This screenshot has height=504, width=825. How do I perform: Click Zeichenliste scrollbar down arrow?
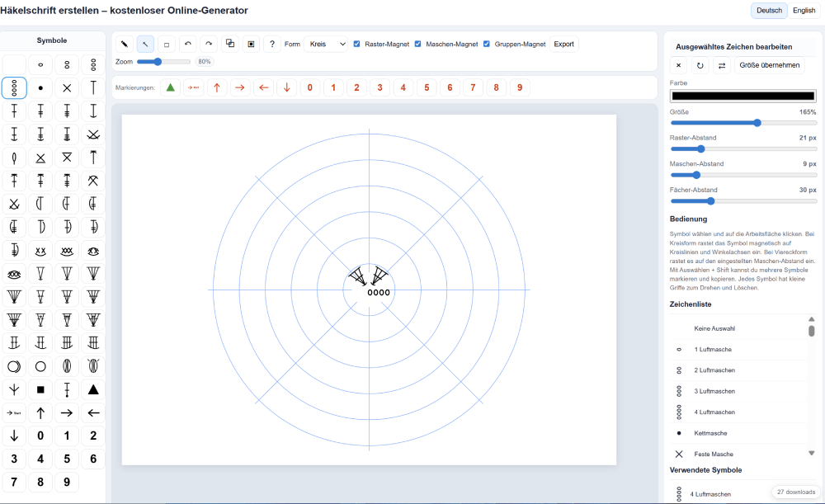(x=811, y=453)
